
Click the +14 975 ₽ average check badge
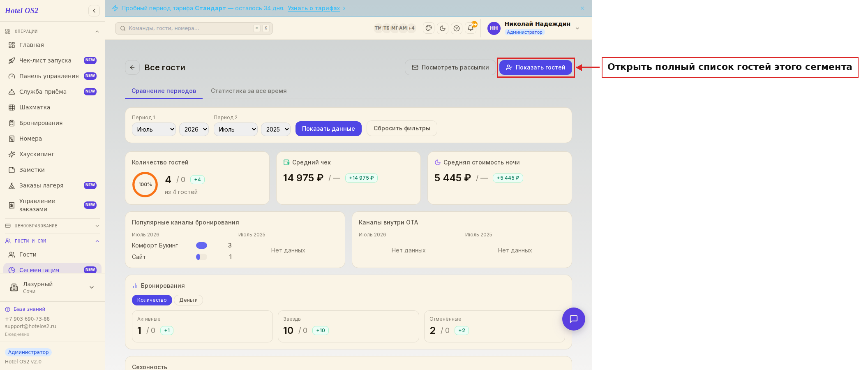pyautogui.click(x=361, y=178)
